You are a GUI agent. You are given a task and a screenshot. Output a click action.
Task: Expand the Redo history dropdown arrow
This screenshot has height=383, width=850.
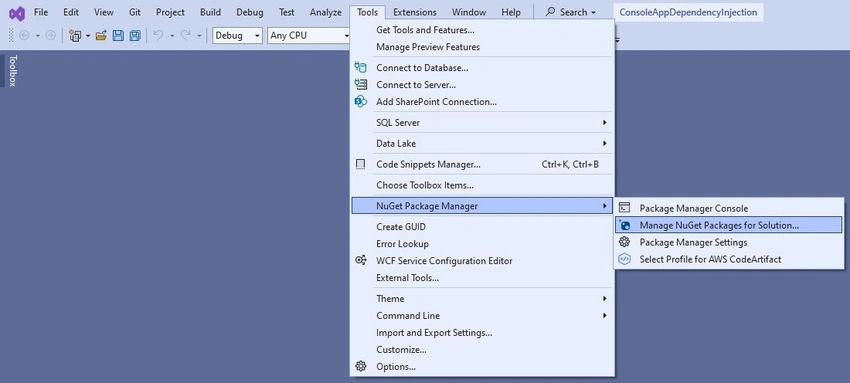tap(199, 36)
